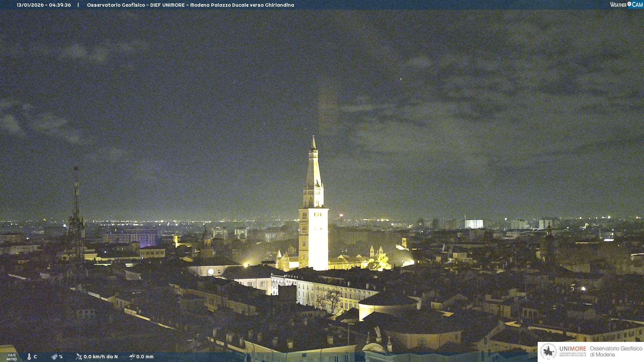Click the camera lens in WeatherCam logo

point(629,4)
